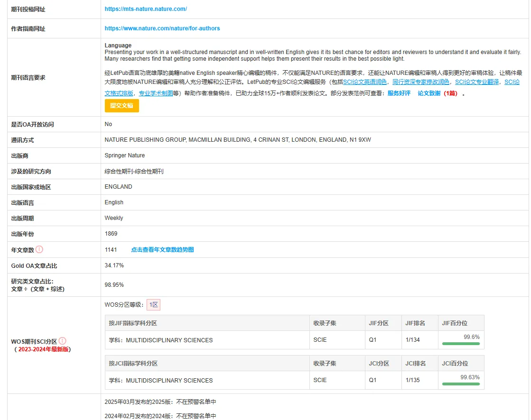The image size is (531, 420).
Task: Click the JCI percentile 99.63% progress bar
Action: tap(461, 383)
